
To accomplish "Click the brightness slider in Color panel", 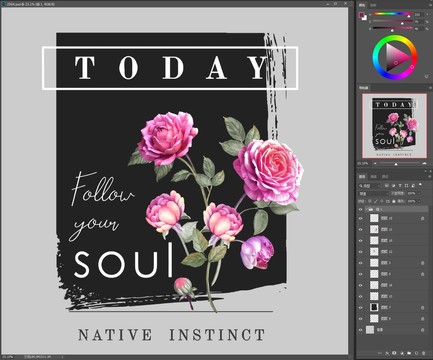I will 392,29.
